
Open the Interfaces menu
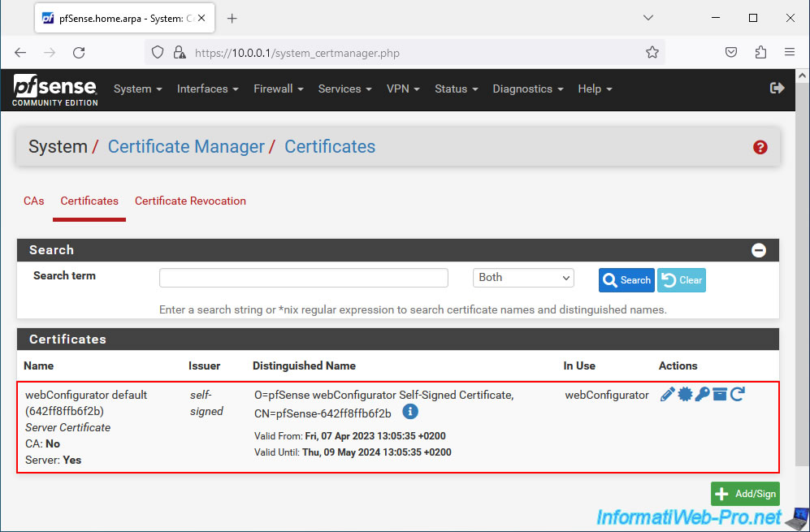208,89
